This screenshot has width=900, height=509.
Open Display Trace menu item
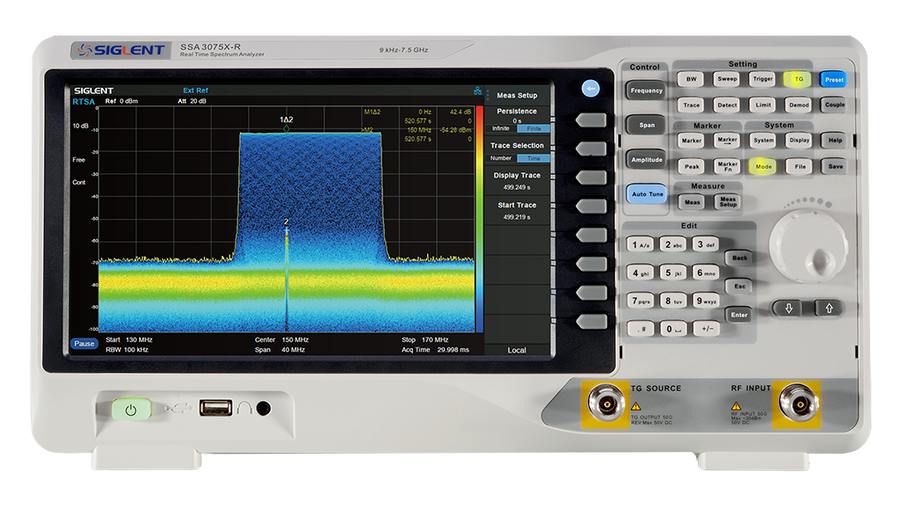click(x=517, y=181)
